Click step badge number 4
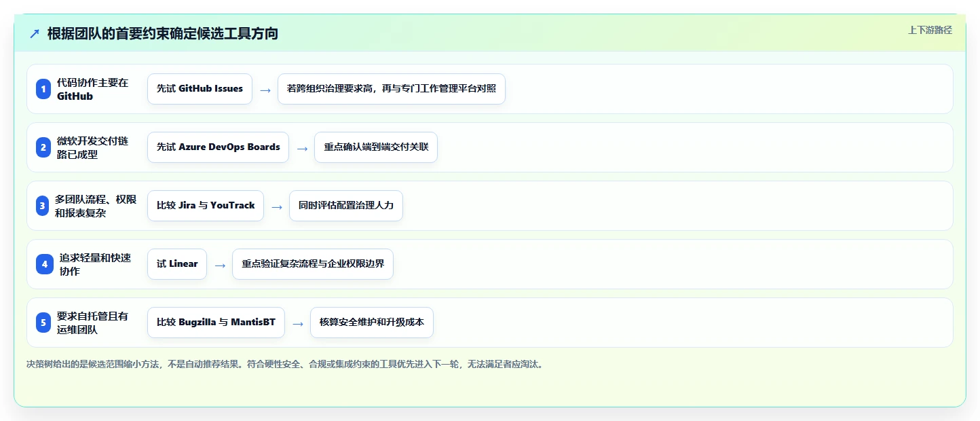This screenshot has height=421, width=980. [x=45, y=264]
